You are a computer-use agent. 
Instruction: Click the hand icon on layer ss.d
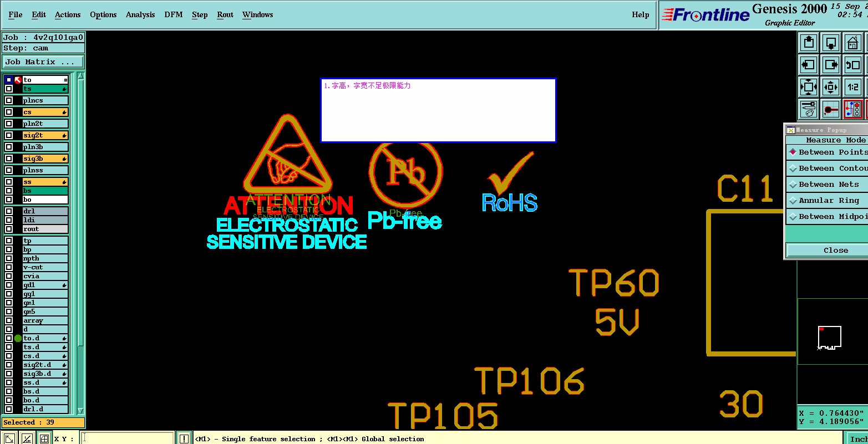coord(64,382)
